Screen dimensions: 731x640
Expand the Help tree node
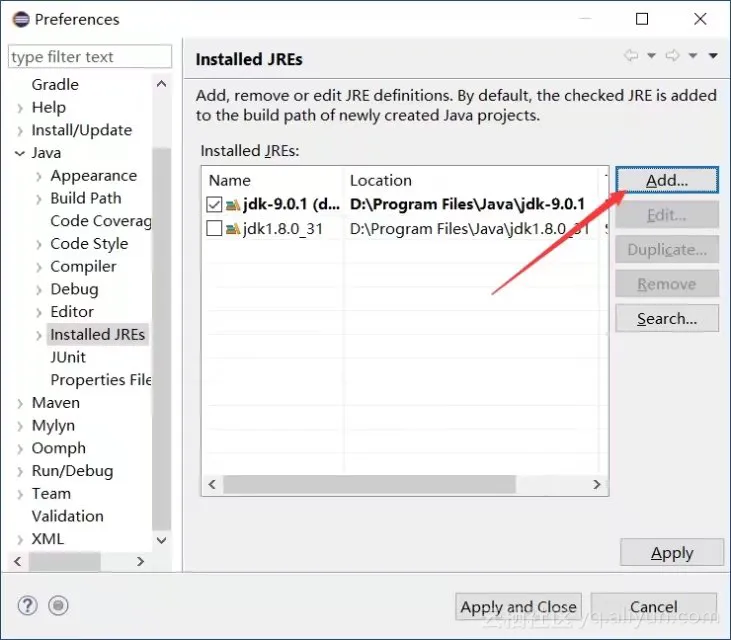(20, 108)
